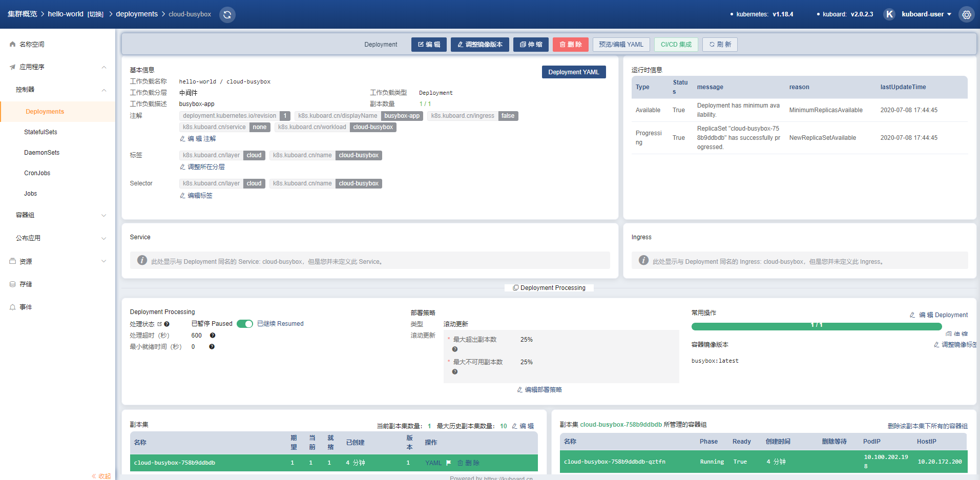Click external link icon beside 处理状态
Screen dimensions: 980x480
(x=159, y=324)
